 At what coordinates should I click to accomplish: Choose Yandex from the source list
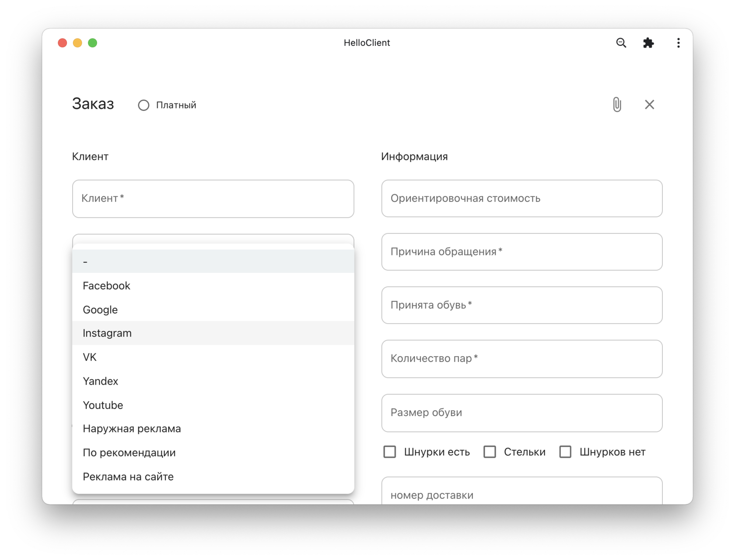pos(213,381)
